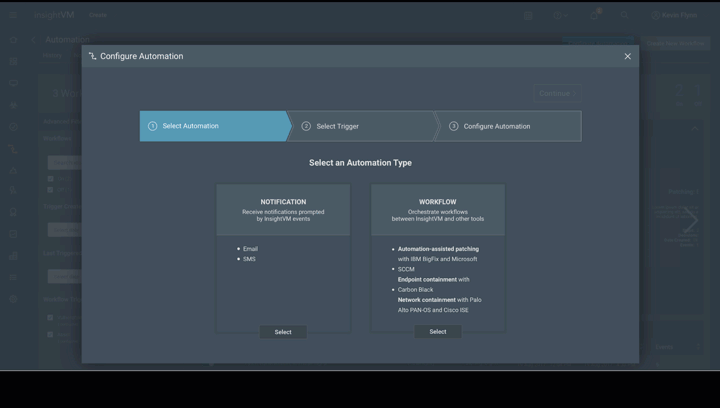Viewport: 720px width, 408px height.
Task: Click the search magnifier icon in the header
Action: pos(624,15)
